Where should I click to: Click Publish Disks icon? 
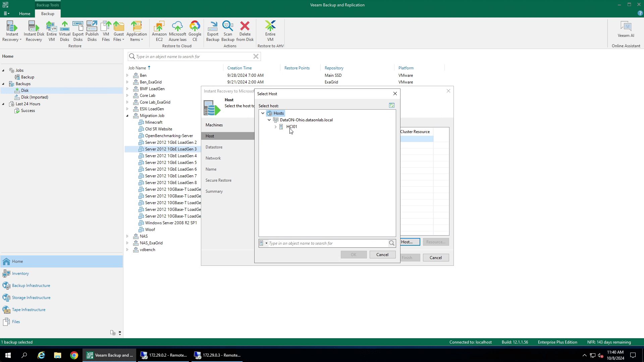92,31
